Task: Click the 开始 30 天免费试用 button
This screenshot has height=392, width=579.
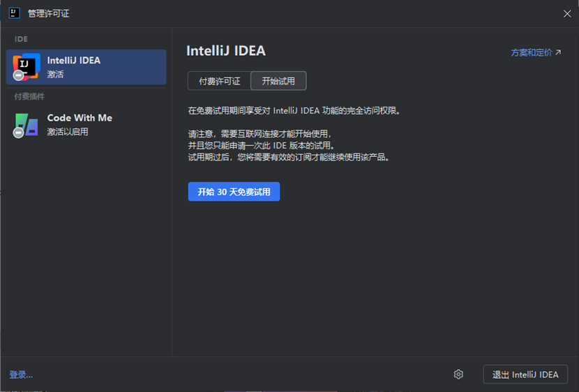Action: point(234,192)
